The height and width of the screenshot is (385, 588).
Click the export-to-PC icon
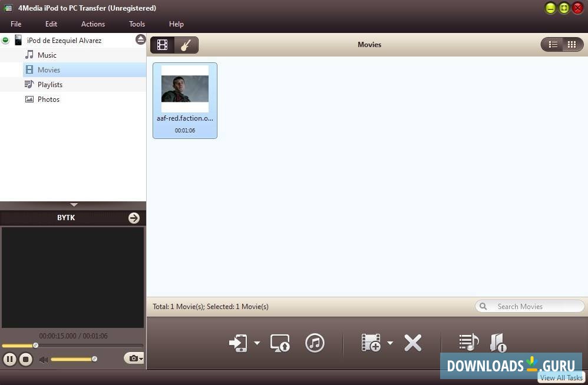pyautogui.click(x=279, y=343)
